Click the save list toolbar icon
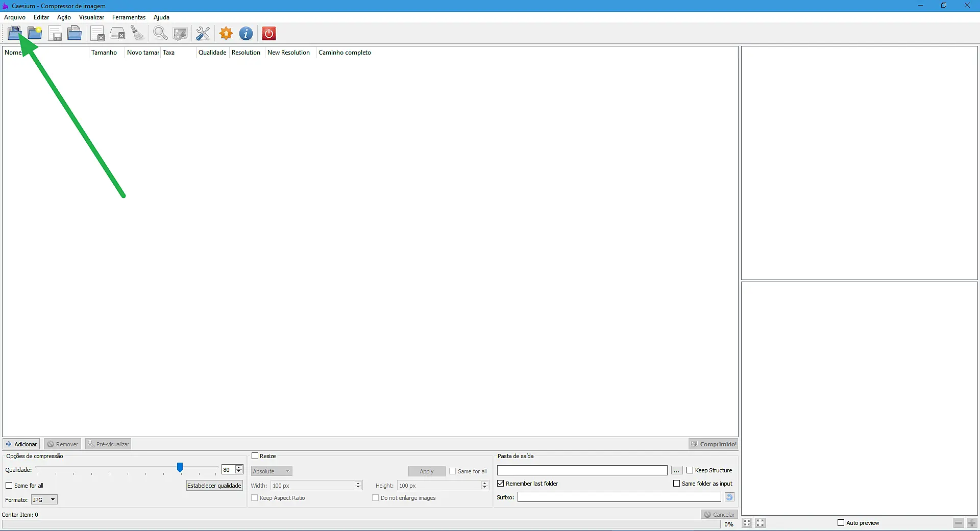 coord(55,34)
